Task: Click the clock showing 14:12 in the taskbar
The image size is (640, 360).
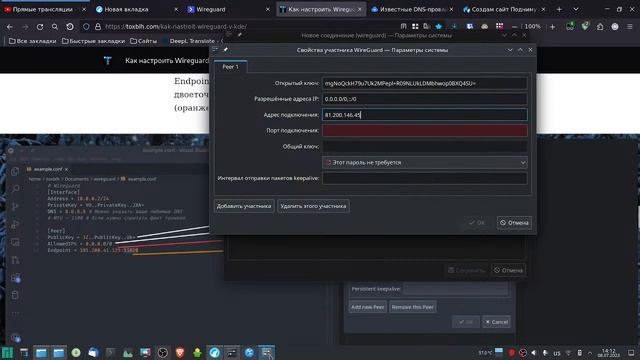Action: coord(608,353)
